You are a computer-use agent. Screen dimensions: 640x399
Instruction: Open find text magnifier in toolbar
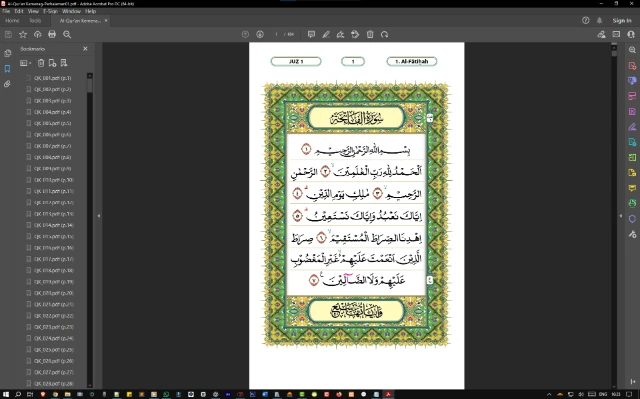67,35
